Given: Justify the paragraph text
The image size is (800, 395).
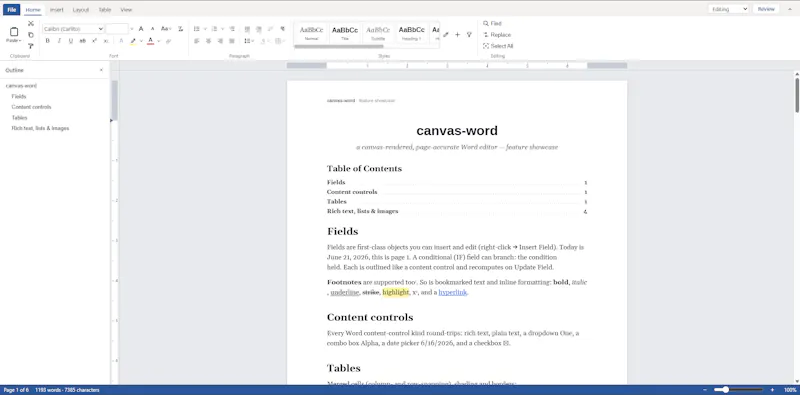Looking at the screenshot, I should (232, 41).
